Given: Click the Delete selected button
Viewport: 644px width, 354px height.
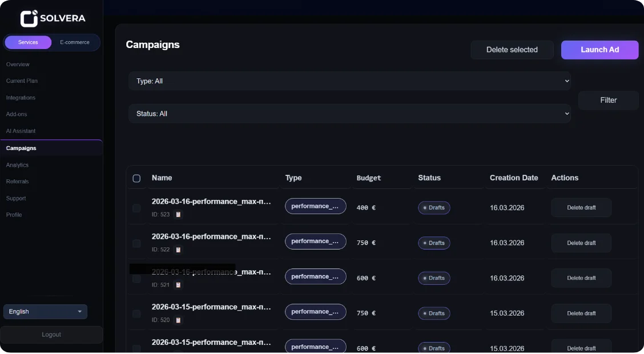Looking at the screenshot, I should pyautogui.click(x=512, y=50).
